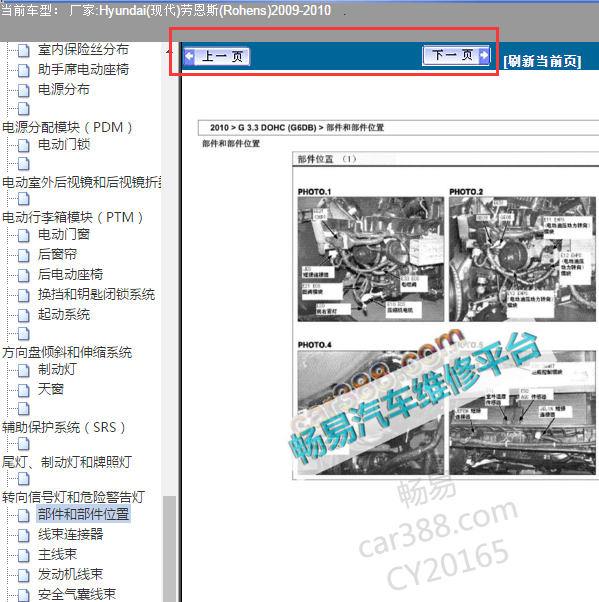Open 起动系统 tree item

coord(63,314)
